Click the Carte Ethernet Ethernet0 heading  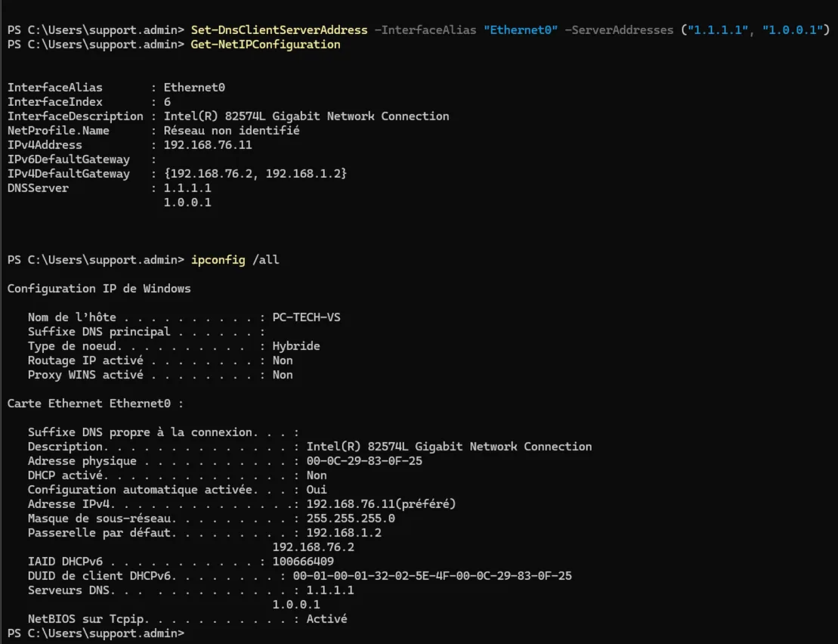pos(95,404)
